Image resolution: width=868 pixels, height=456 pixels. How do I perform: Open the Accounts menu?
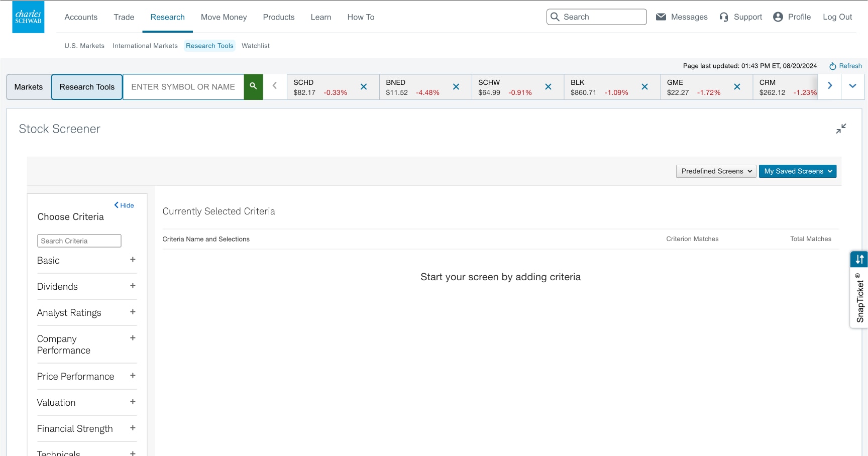click(81, 17)
